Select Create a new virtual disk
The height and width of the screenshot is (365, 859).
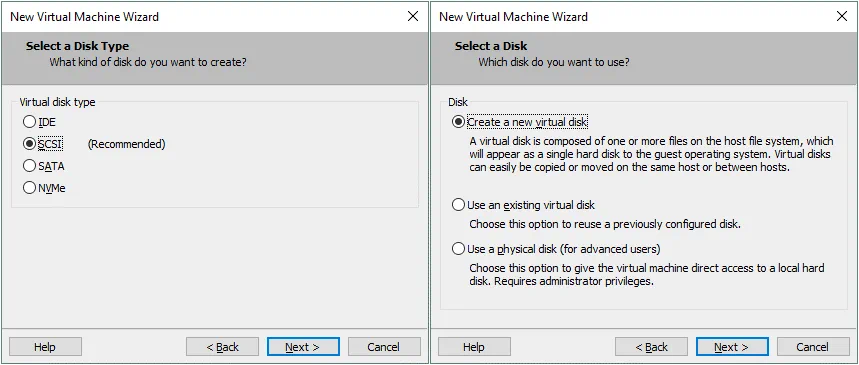(x=458, y=122)
